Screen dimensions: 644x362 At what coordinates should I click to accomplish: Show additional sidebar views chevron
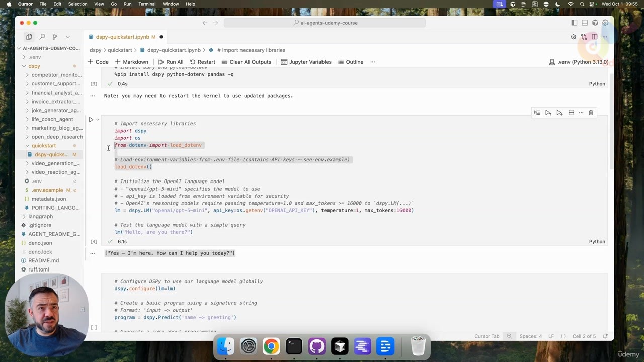coord(68,37)
